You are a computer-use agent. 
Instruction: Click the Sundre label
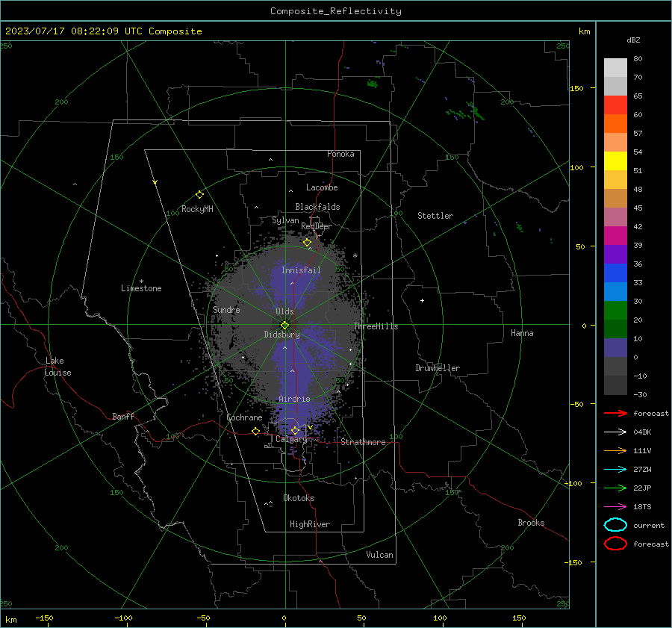coord(226,309)
